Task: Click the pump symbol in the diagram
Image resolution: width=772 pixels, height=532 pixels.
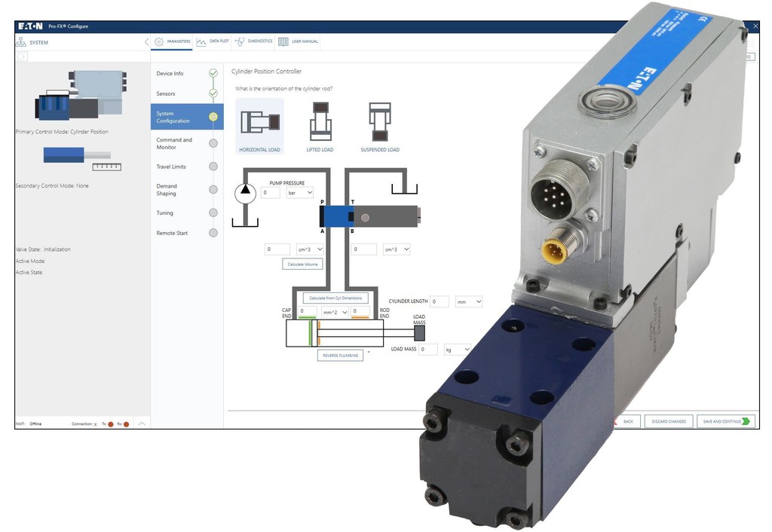Action: [x=245, y=194]
